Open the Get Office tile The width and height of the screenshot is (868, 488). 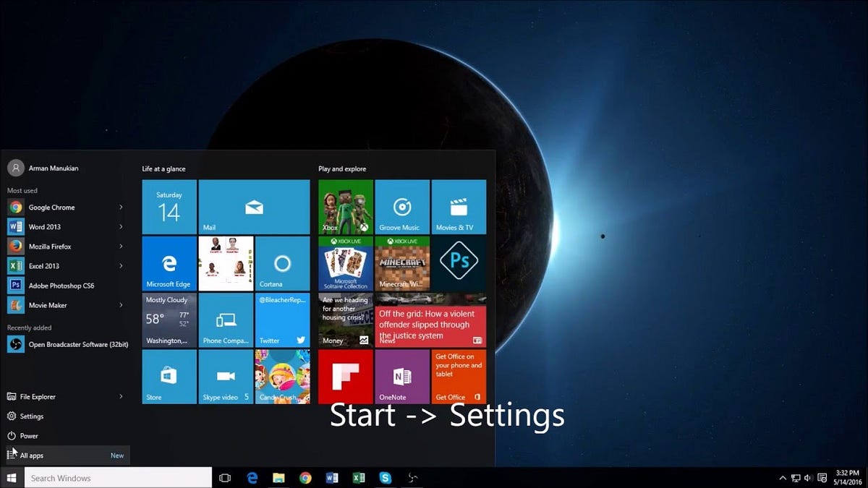[459, 376]
